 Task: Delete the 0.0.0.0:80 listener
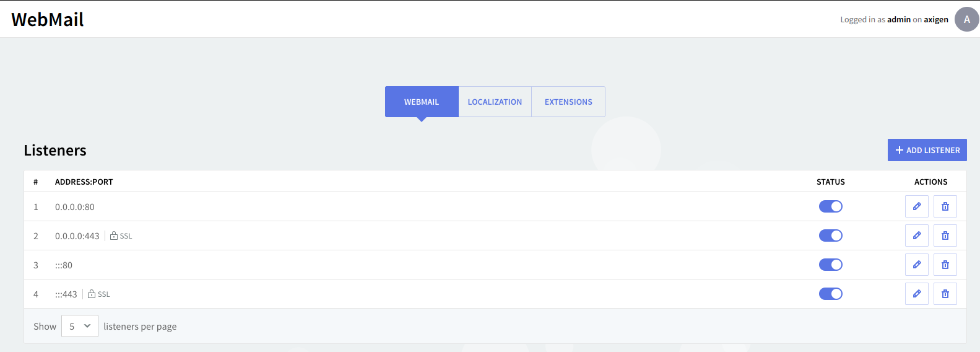coord(945,206)
